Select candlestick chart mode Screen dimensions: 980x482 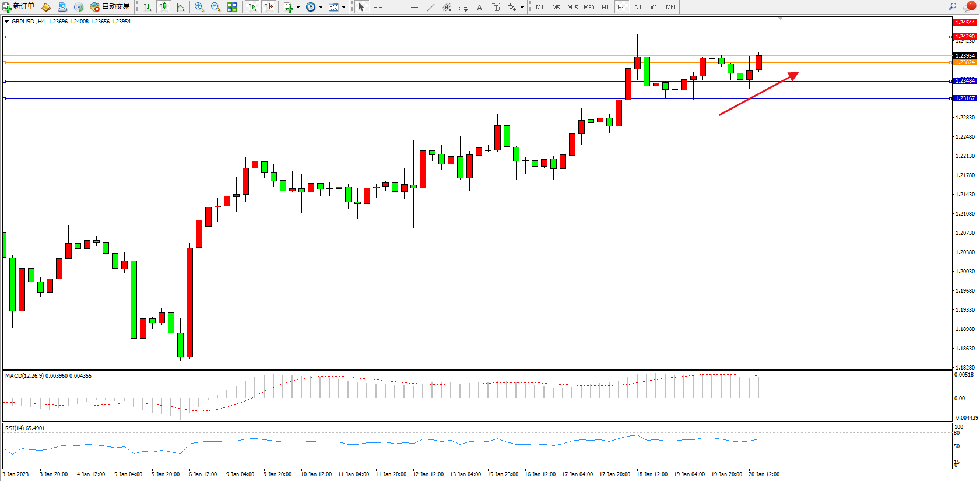(x=164, y=7)
